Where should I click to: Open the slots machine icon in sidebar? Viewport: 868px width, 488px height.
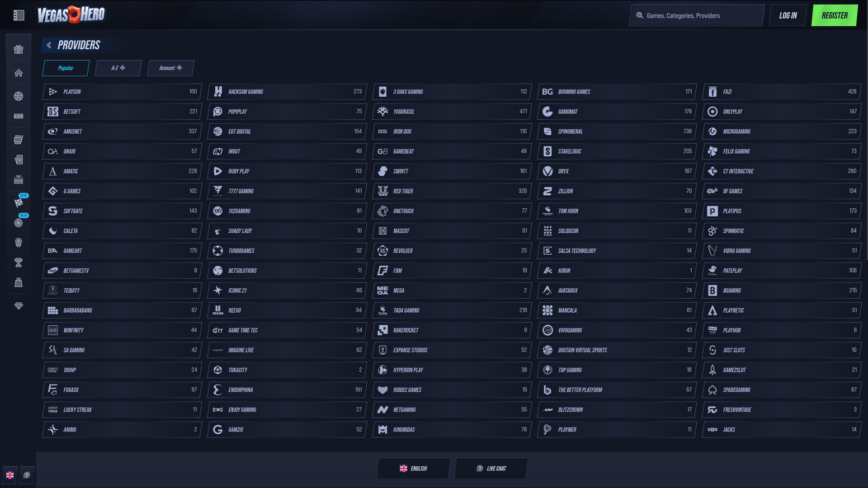coord(18,139)
